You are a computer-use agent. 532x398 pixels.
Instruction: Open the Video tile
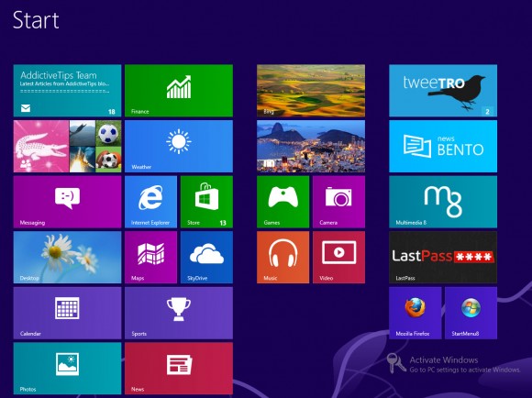pos(338,257)
